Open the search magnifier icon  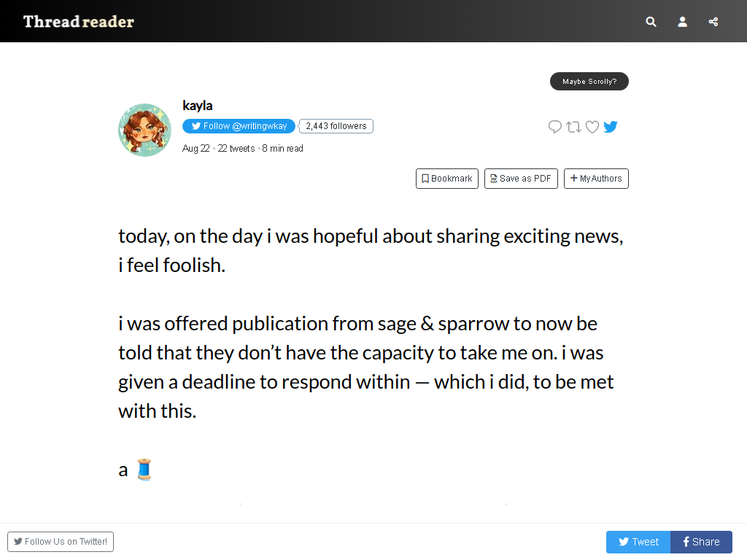coord(651,21)
